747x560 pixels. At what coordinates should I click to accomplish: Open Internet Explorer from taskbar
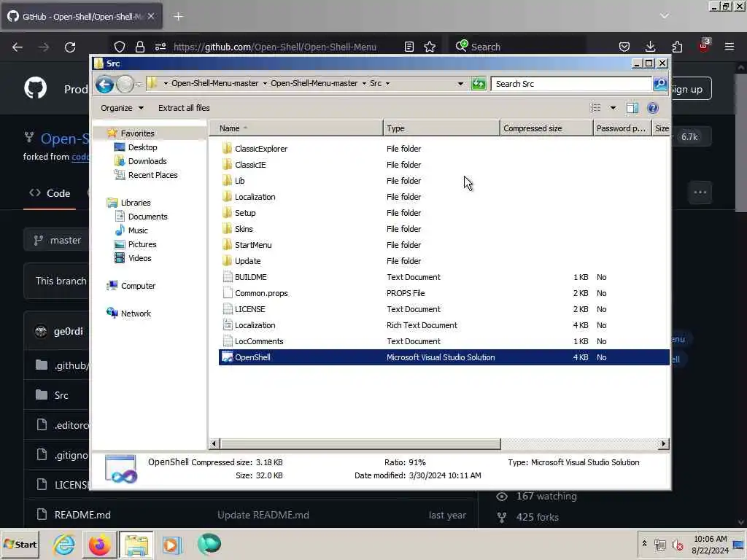(x=64, y=544)
